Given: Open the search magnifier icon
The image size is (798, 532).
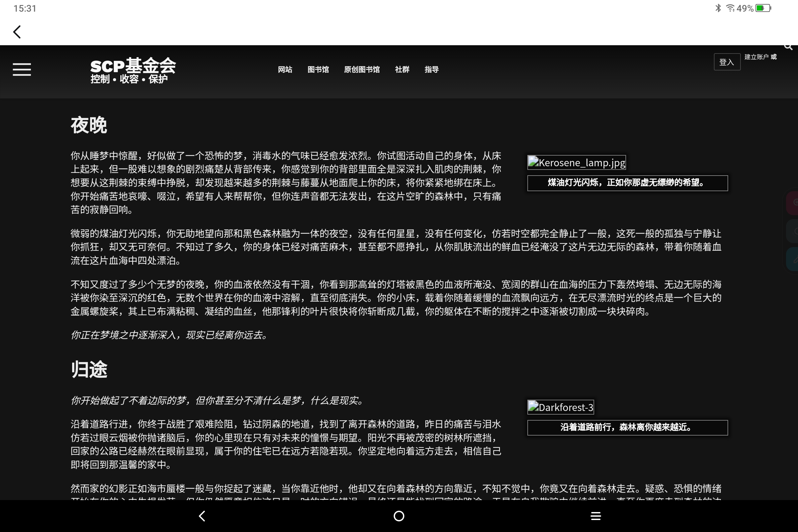Looking at the screenshot, I should click(789, 47).
